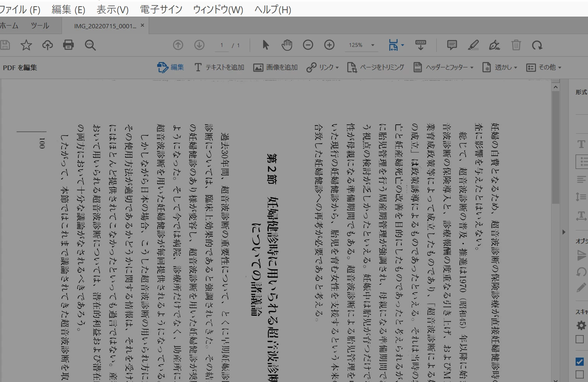The height and width of the screenshot is (382, 588).
Task: Select the IMG_20220715_0001 document tab
Action: (105, 26)
